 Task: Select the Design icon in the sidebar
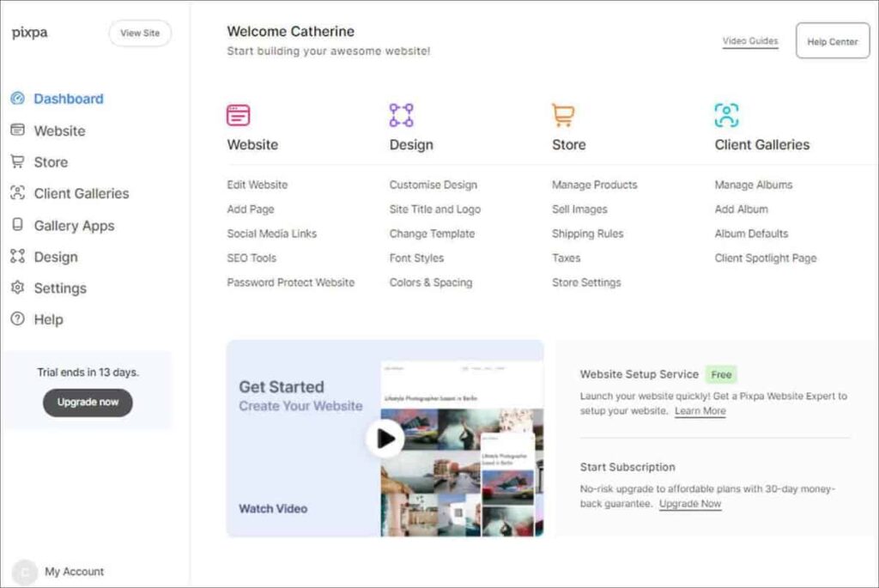pos(19,256)
